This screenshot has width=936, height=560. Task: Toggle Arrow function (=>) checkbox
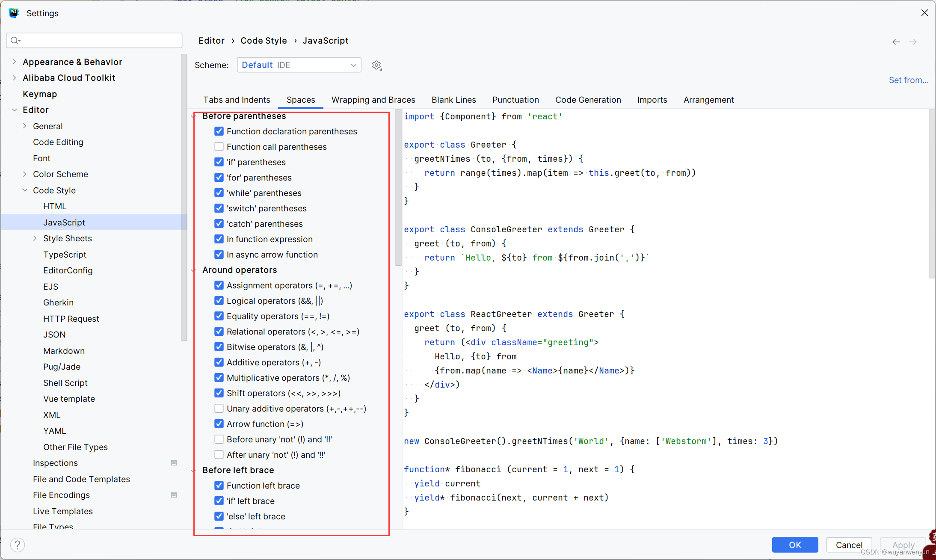pos(219,424)
